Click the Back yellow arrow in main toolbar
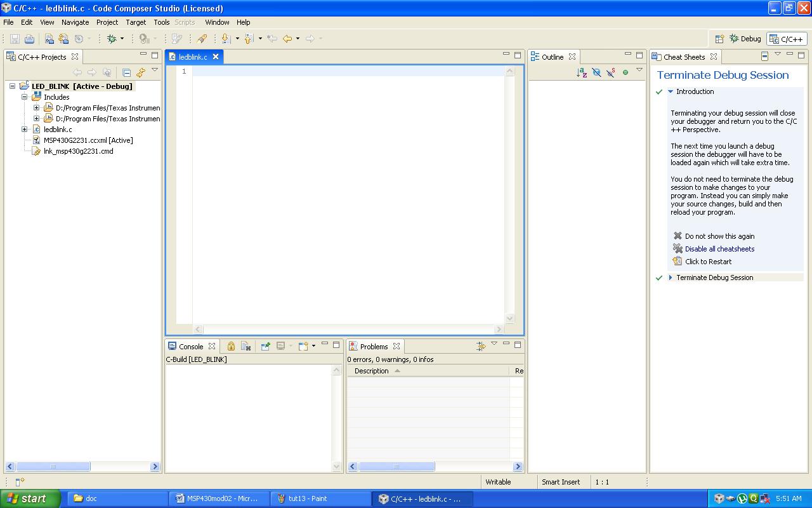This screenshot has width=812, height=508. pos(287,39)
